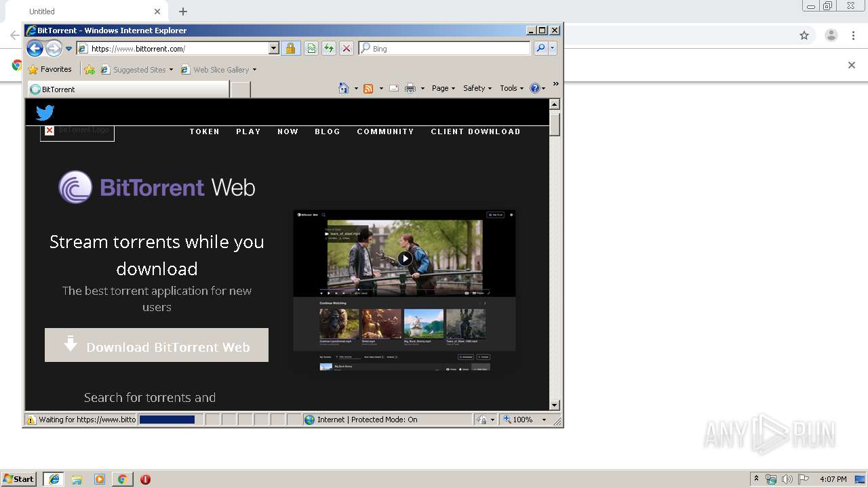Screen dimensions: 868x488
Task: Click the Twitter bird icon
Action: point(45,113)
